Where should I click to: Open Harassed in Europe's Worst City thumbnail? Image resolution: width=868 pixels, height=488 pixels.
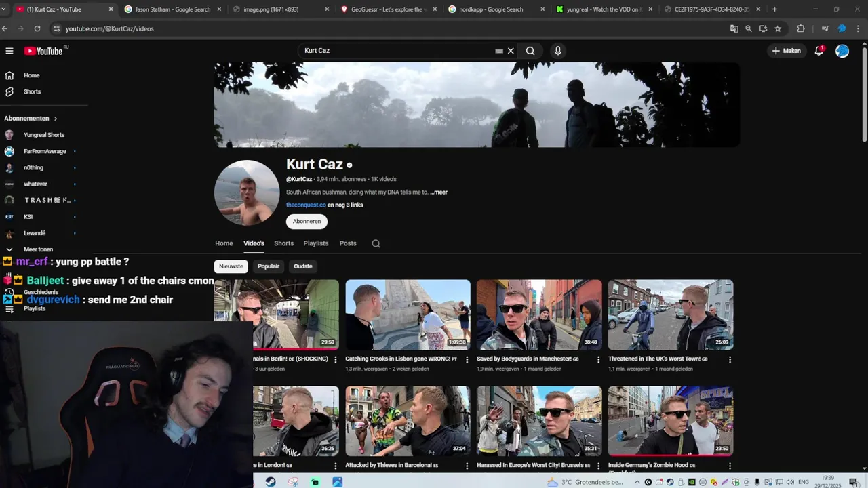[x=539, y=421]
